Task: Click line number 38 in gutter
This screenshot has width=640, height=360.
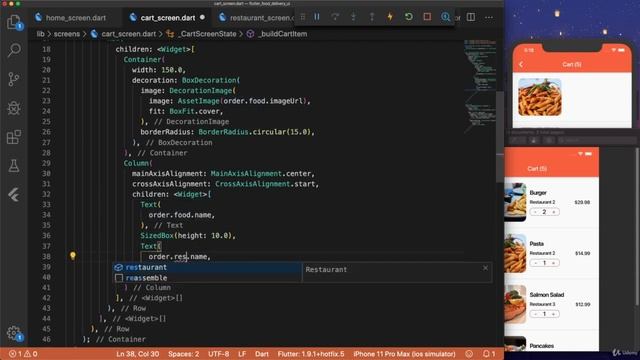Action: (47, 256)
